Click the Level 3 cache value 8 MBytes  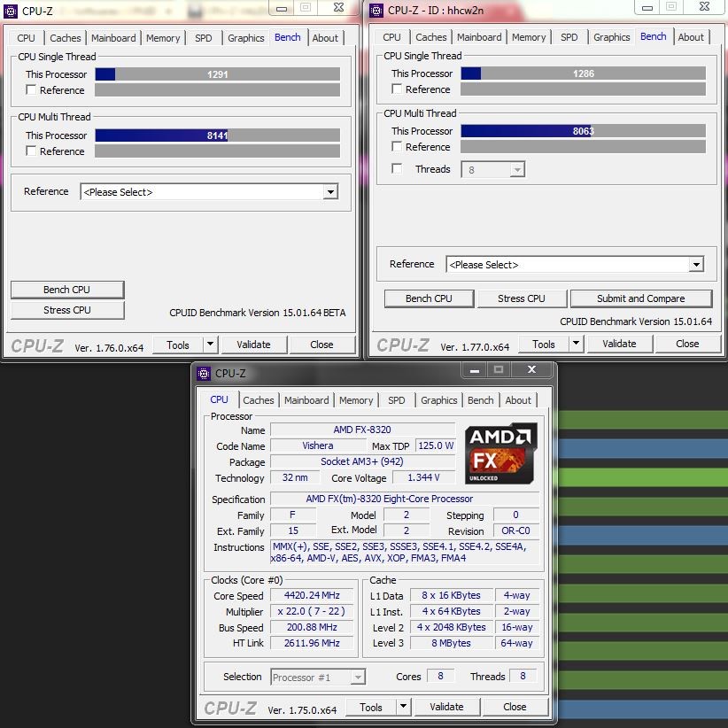(x=452, y=643)
